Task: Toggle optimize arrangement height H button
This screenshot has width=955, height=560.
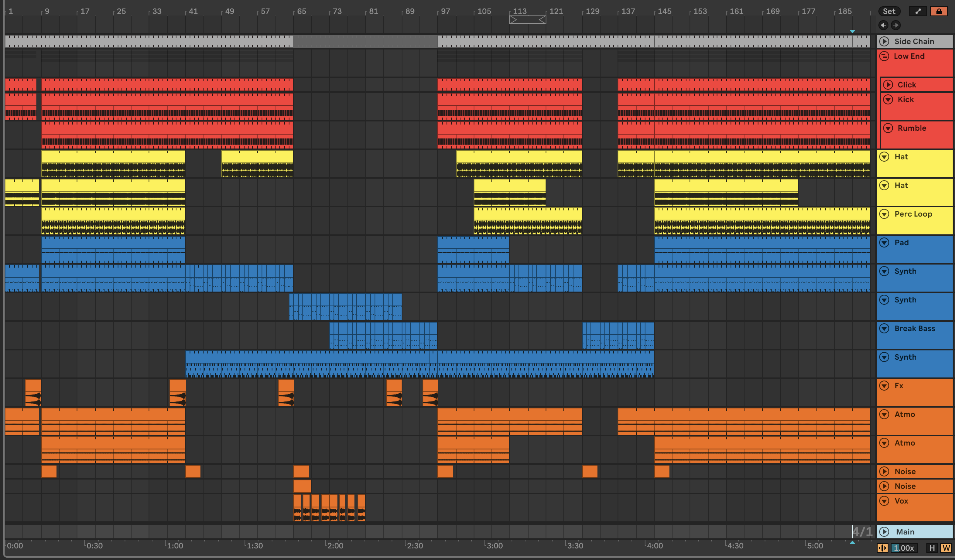Action: click(932, 548)
